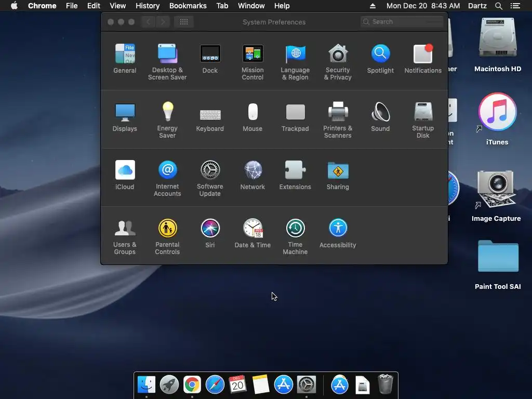Click System Preferences gear in Dock
Screen dimensions: 532x399
307,385
